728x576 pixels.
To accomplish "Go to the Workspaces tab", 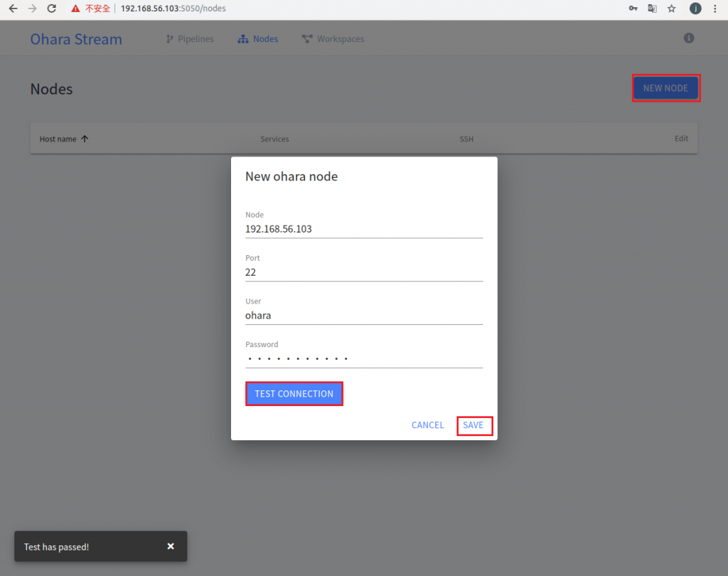I will coord(333,39).
